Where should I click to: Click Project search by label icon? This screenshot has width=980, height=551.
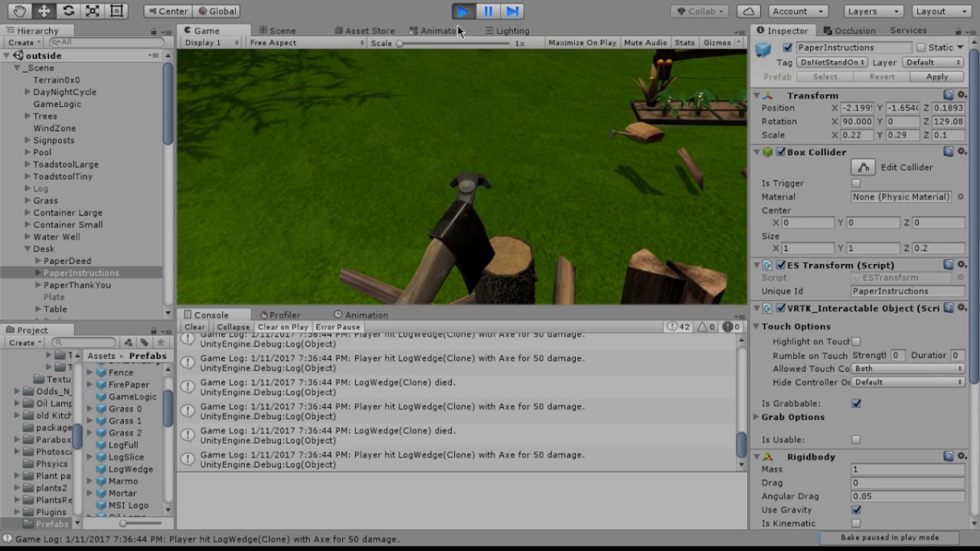(144, 343)
